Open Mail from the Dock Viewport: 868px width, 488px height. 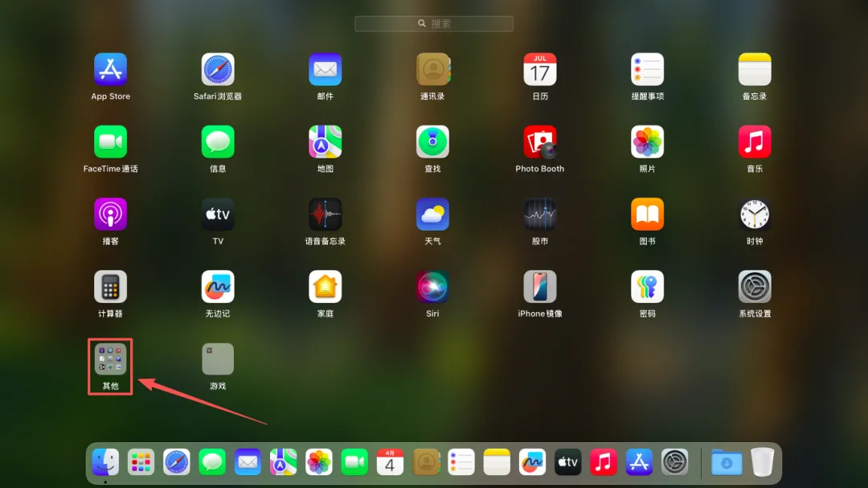248,462
